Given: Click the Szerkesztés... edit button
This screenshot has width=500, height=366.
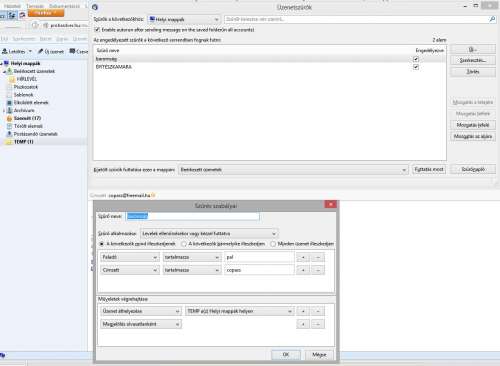Looking at the screenshot, I should point(473,60).
